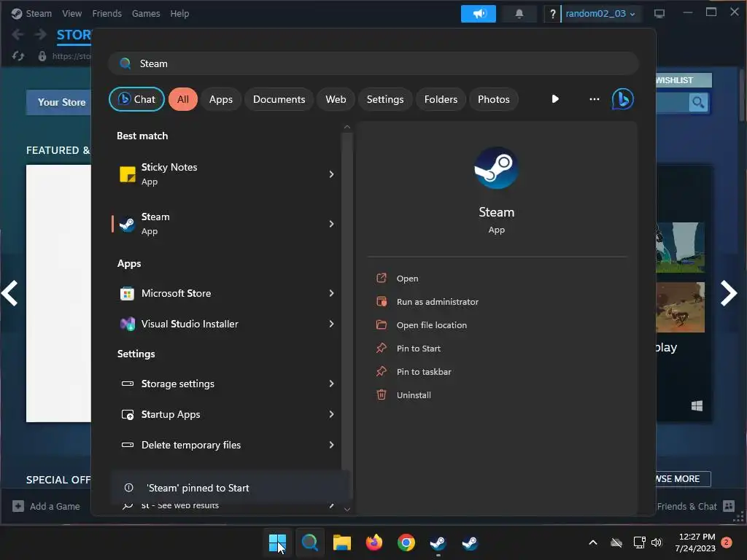
Task: Click the large Steam logo in preview pane
Action: (x=496, y=168)
